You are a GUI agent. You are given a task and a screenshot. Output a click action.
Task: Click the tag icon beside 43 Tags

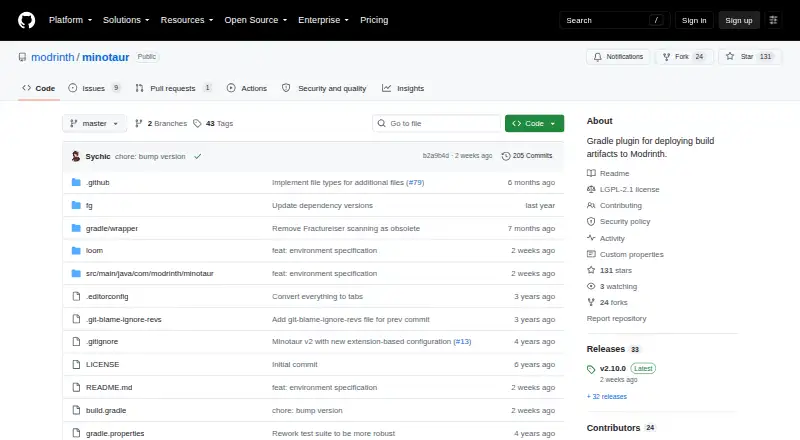[x=197, y=124]
